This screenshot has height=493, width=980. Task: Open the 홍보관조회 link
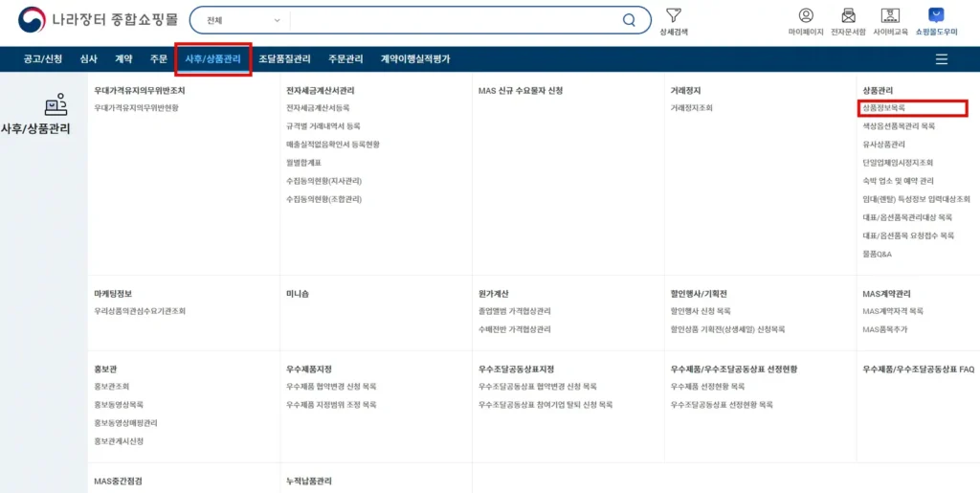pos(112,387)
